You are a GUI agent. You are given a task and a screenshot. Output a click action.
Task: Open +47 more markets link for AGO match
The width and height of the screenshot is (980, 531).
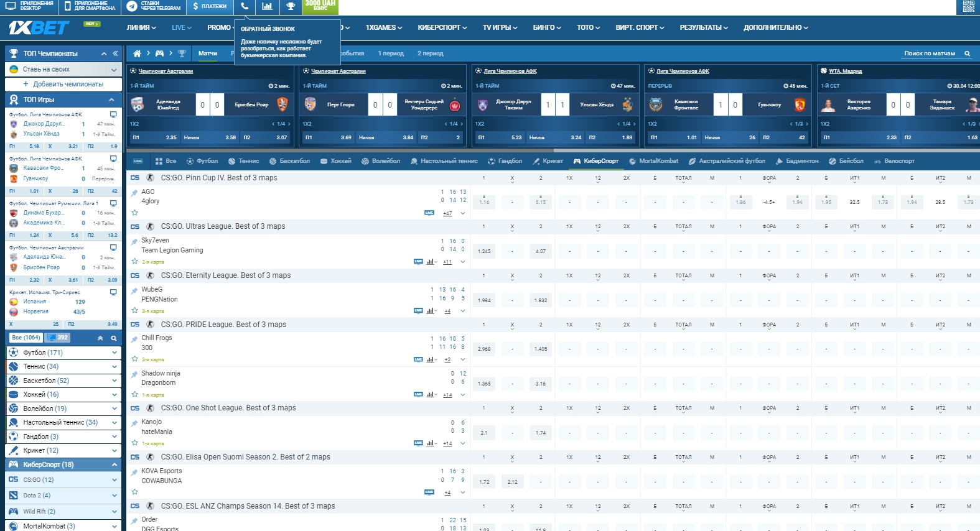[x=447, y=213]
